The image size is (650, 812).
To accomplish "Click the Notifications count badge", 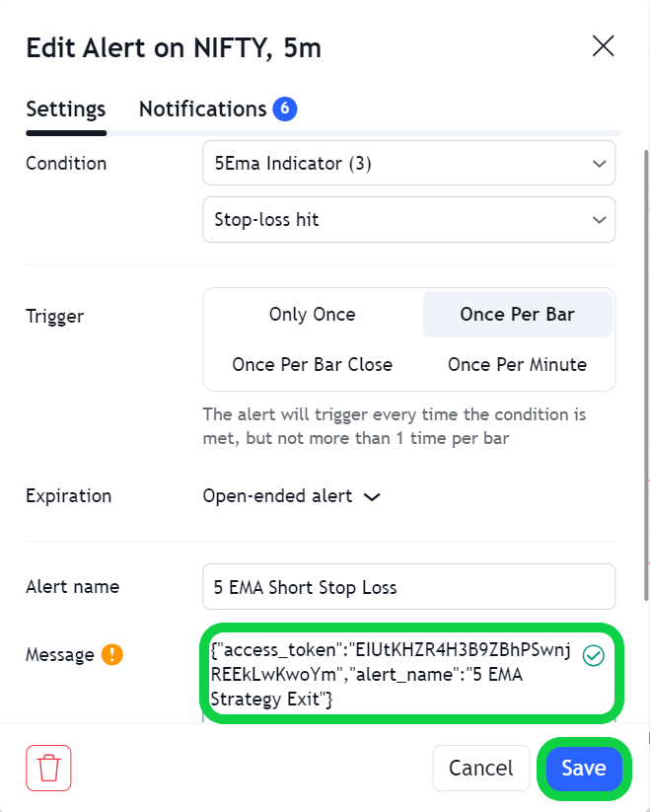I will pyautogui.click(x=285, y=109).
